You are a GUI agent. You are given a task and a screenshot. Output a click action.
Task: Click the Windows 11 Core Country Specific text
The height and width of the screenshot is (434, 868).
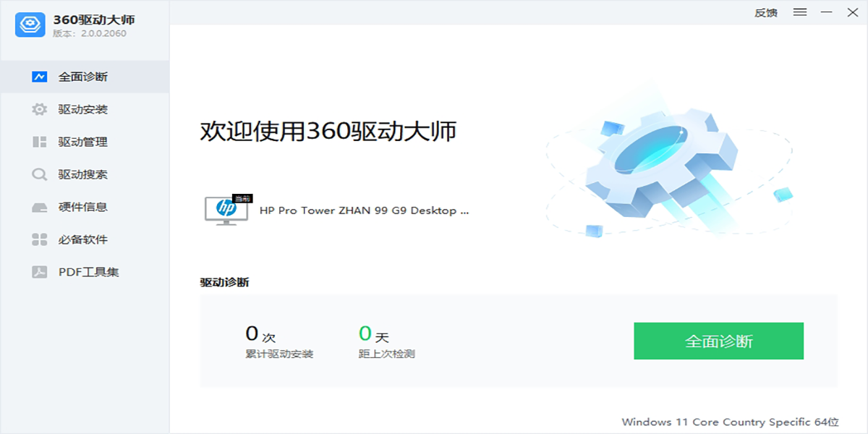[730, 422]
